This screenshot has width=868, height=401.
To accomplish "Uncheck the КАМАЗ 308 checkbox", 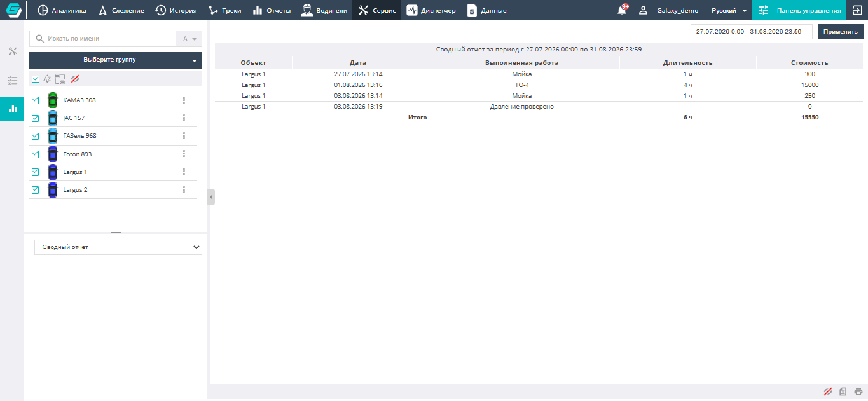I will [x=36, y=100].
